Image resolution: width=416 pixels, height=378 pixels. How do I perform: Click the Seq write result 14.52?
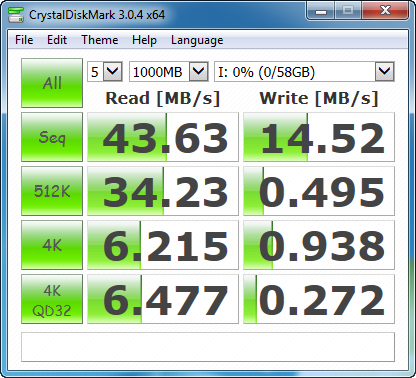click(x=319, y=137)
